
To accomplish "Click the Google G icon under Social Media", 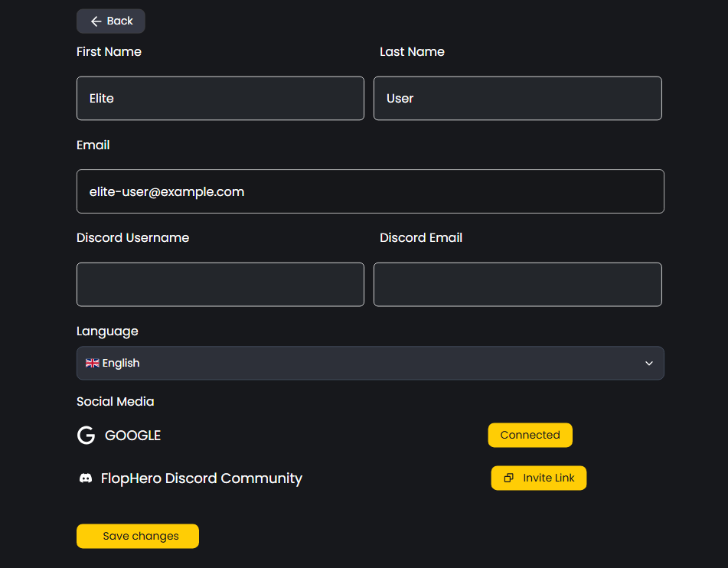I will coord(85,435).
